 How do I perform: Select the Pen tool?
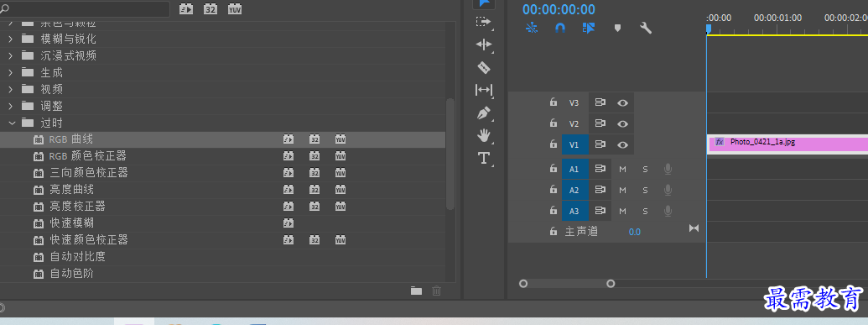coord(483,113)
